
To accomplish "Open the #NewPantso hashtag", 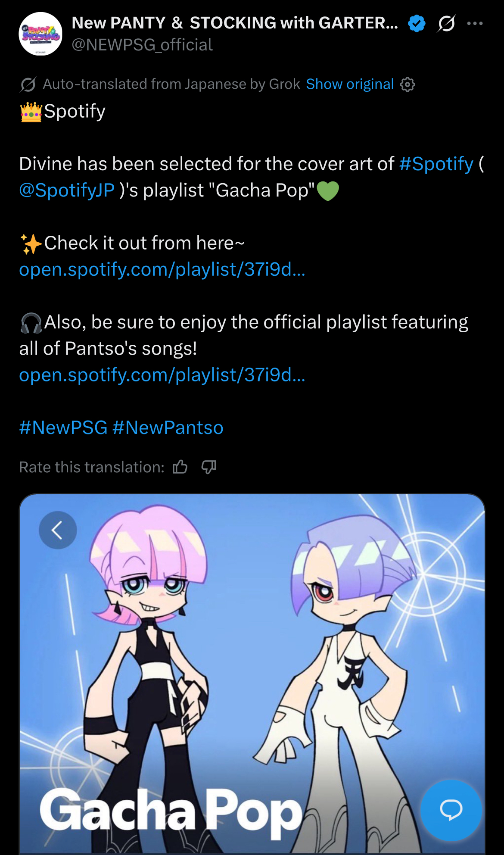I will (168, 428).
